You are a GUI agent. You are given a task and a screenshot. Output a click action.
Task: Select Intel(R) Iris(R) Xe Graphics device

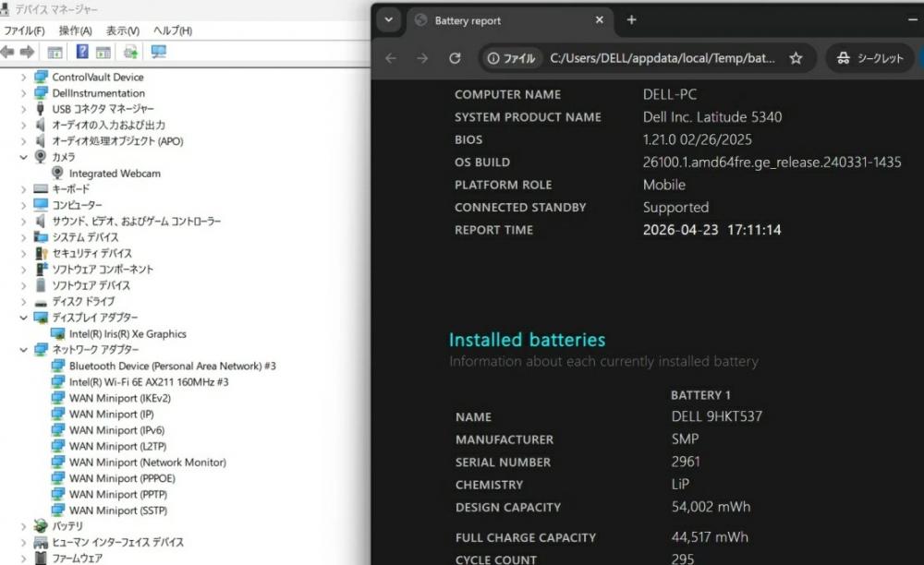128,333
